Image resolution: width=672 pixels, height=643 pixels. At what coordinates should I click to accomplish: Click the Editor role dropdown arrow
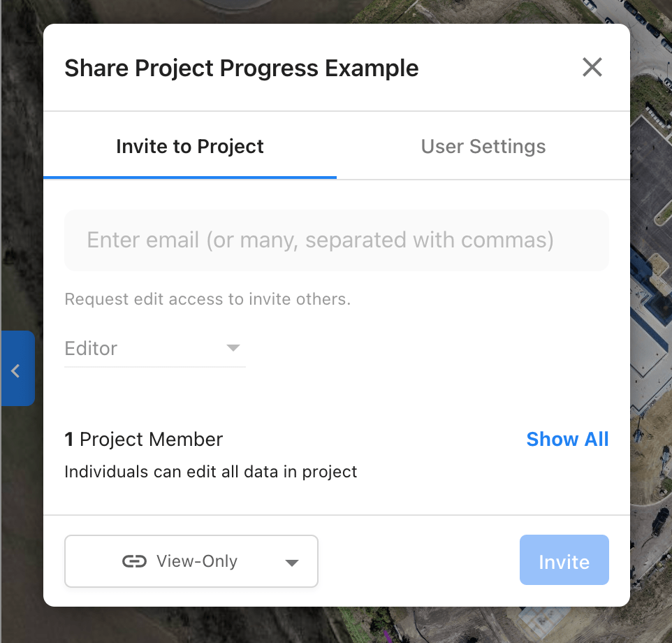[233, 348]
